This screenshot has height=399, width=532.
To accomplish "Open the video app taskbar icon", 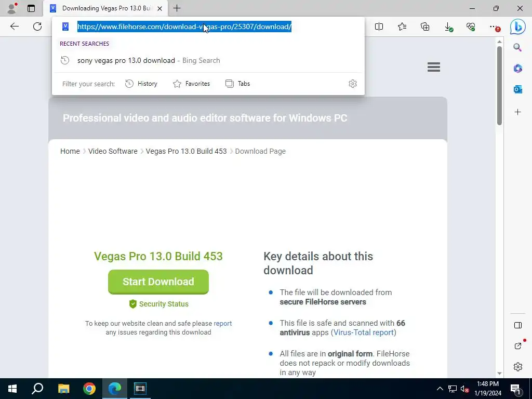I will (x=140, y=389).
